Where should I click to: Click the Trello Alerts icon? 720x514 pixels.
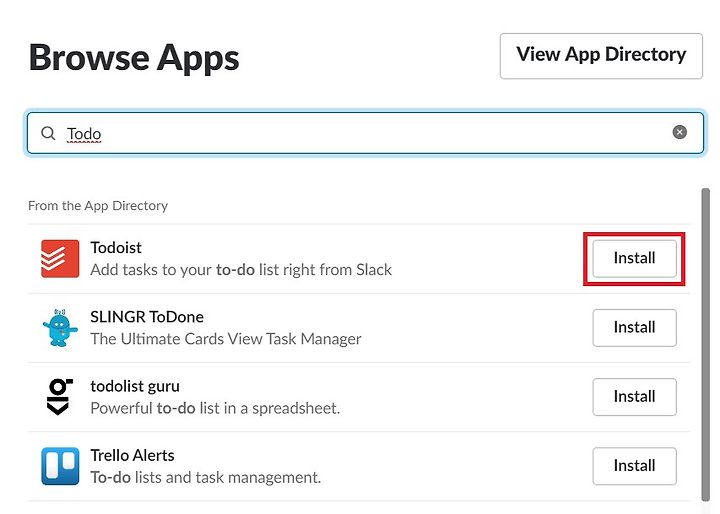click(x=60, y=466)
